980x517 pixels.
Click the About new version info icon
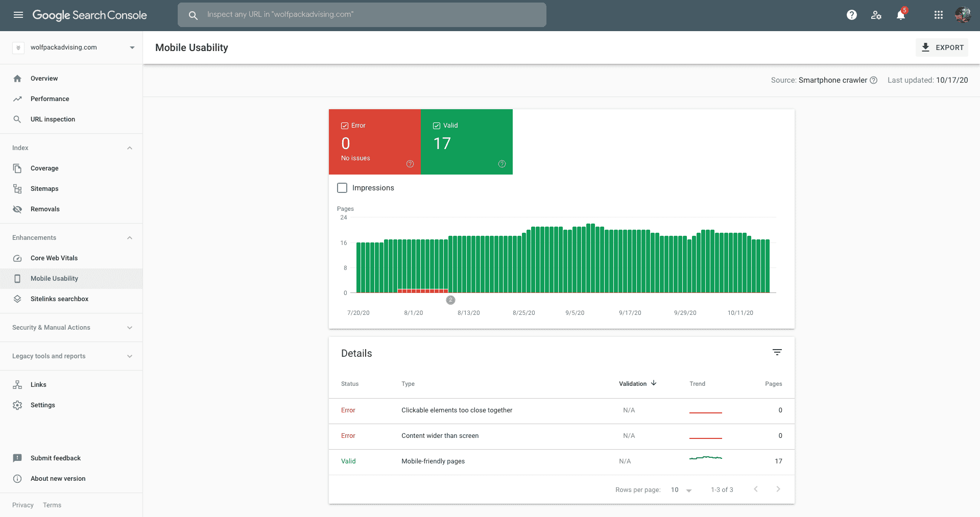[x=17, y=479]
